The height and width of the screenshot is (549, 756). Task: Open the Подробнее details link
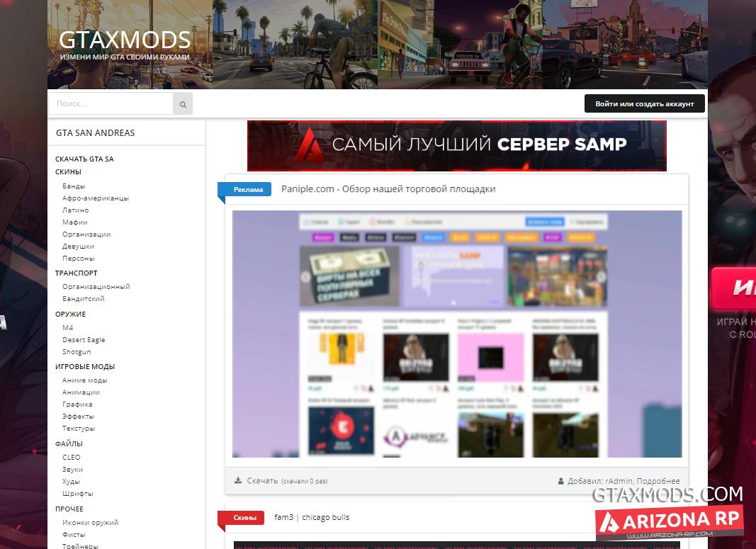pyautogui.click(x=659, y=481)
